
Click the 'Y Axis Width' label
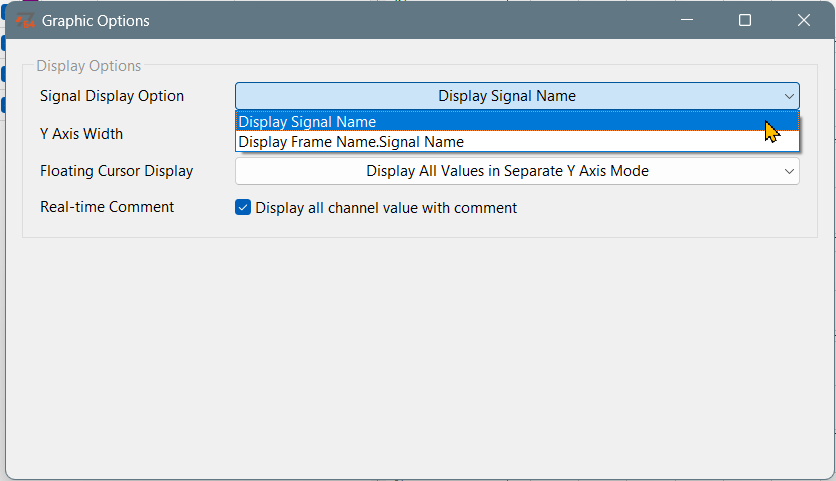pos(81,134)
